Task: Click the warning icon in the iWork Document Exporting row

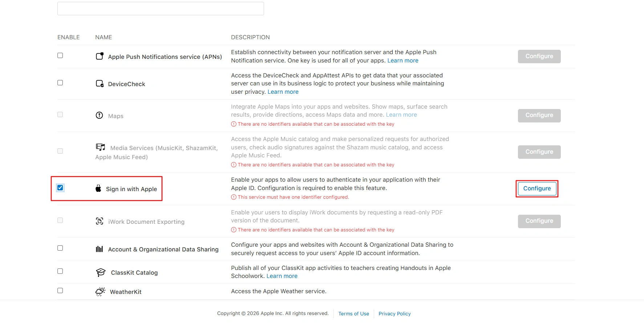Action: pos(234,230)
